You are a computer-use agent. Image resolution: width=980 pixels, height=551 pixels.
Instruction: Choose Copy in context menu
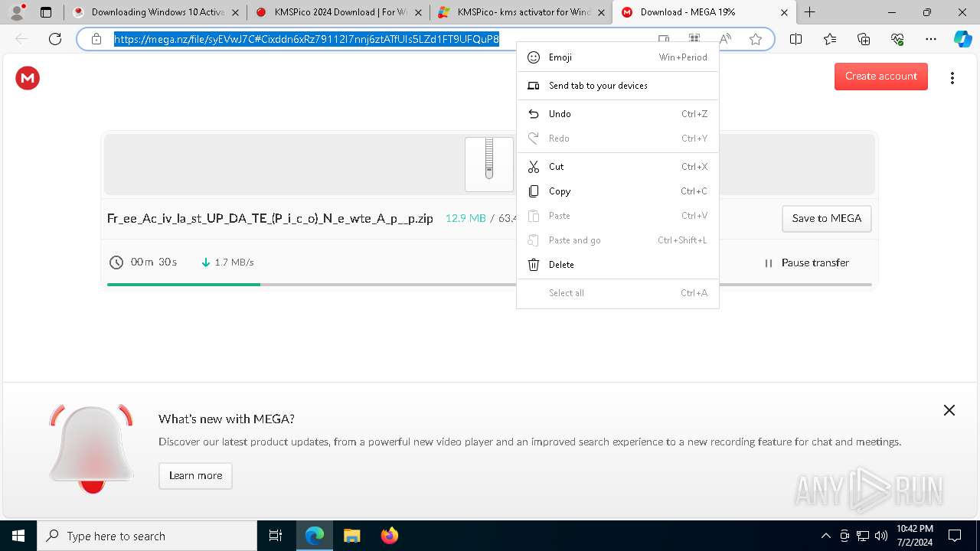tap(618, 191)
